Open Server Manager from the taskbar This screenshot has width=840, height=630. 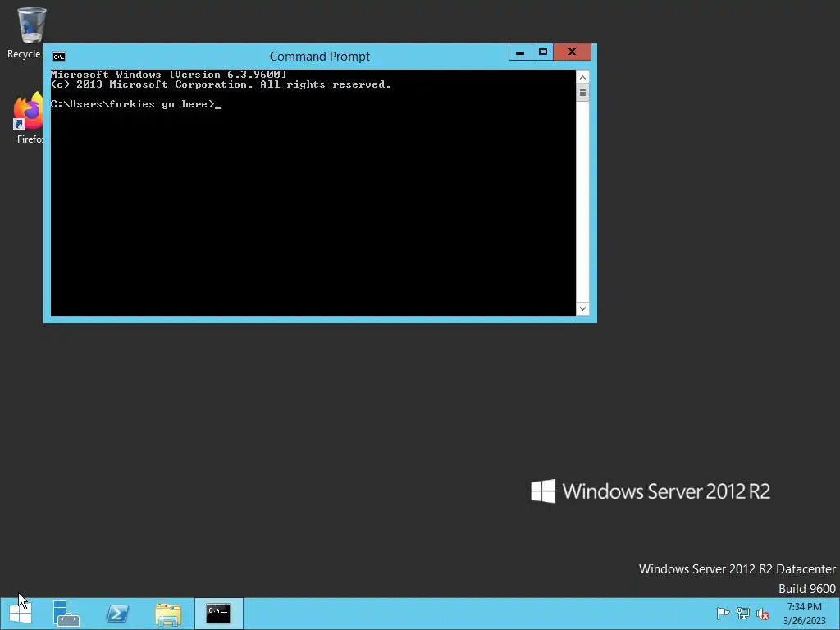66,614
